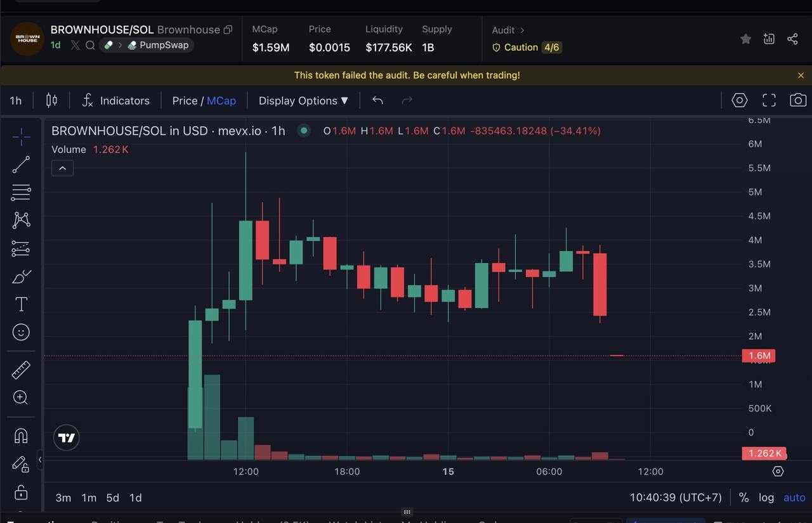The image size is (812, 523).
Task: Click the green market status dot
Action: point(304,131)
